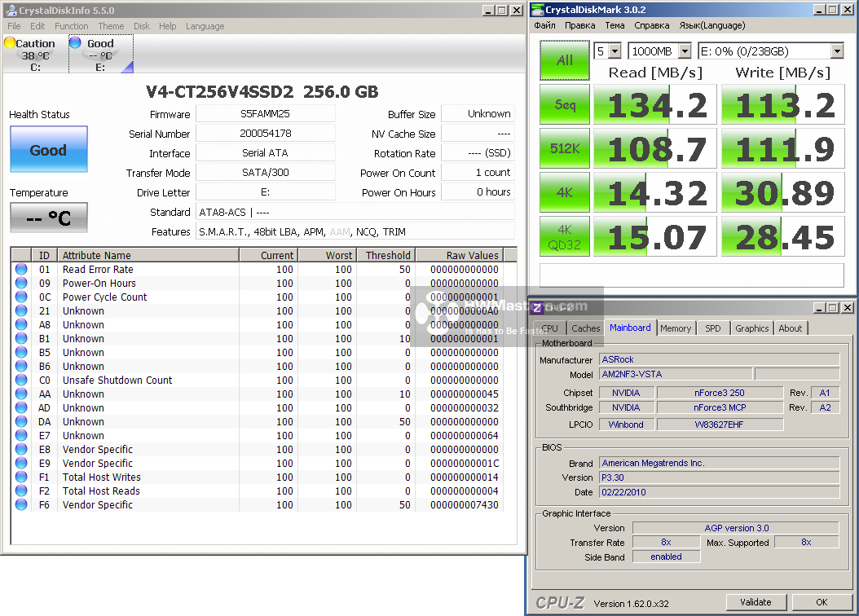Open the Файл menu in CrystalDiskMark
This screenshot has height=616, width=859.
pos(545,25)
